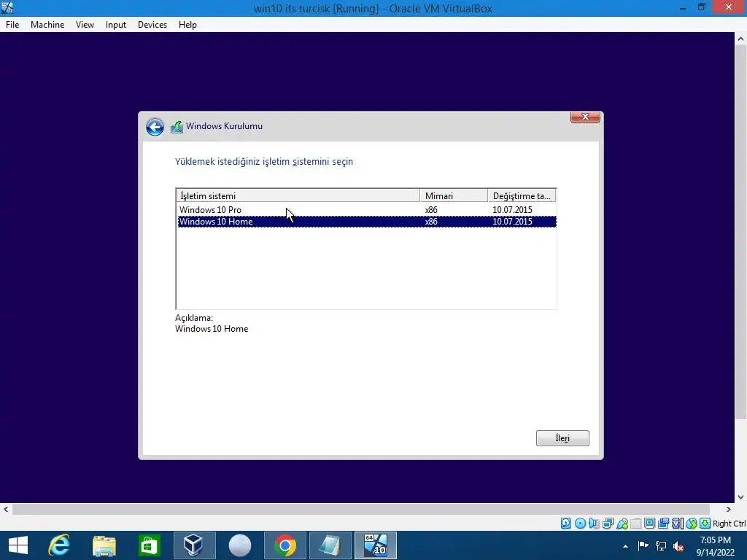This screenshot has width=747, height=560.
Task: Close the Windows Kurulumu dialog
Action: [x=585, y=117]
